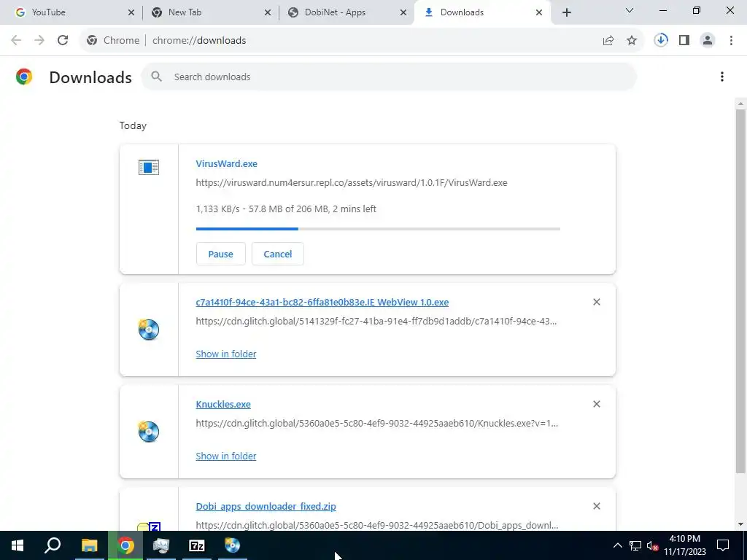
Task: Open the profile avatar icon
Action: click(x=708, y=41)
